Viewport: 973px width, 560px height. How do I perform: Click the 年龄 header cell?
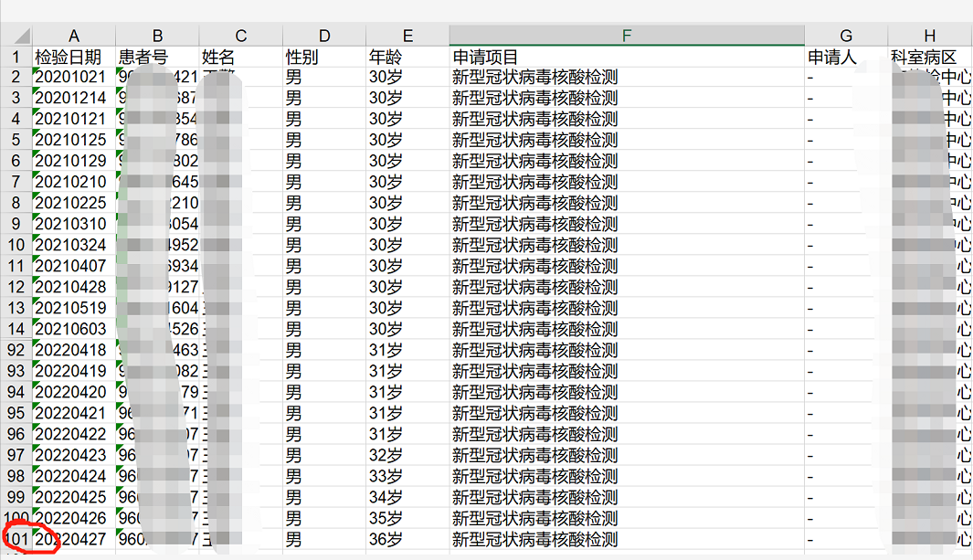[407, 57]
